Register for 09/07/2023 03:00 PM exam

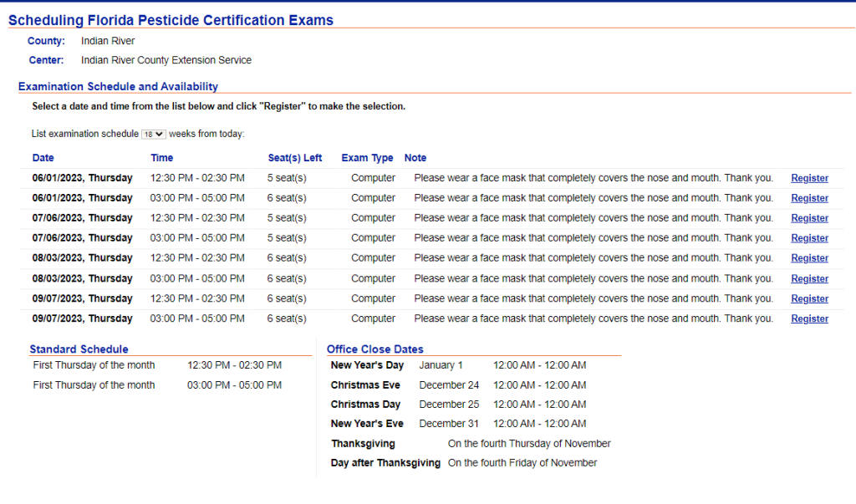[809, 318]
